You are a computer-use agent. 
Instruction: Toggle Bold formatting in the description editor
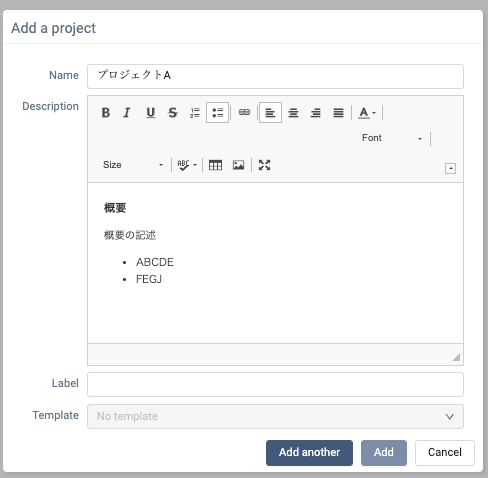tap(106, 113)
